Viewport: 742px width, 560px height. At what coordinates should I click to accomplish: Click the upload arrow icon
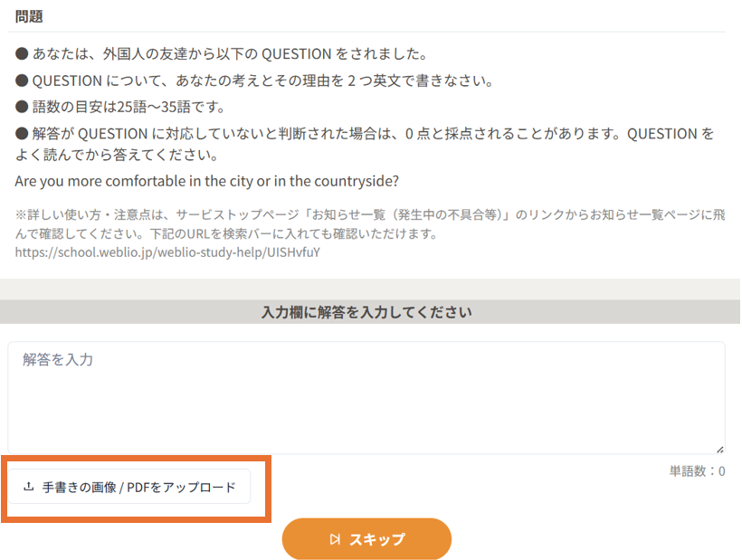click(28, 487)
